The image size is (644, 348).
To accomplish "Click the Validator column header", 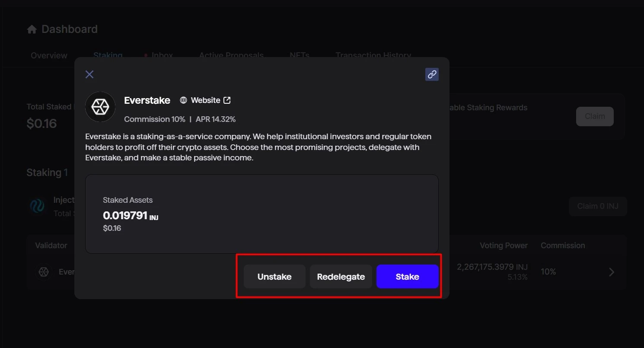I will [x=51, y=246].
